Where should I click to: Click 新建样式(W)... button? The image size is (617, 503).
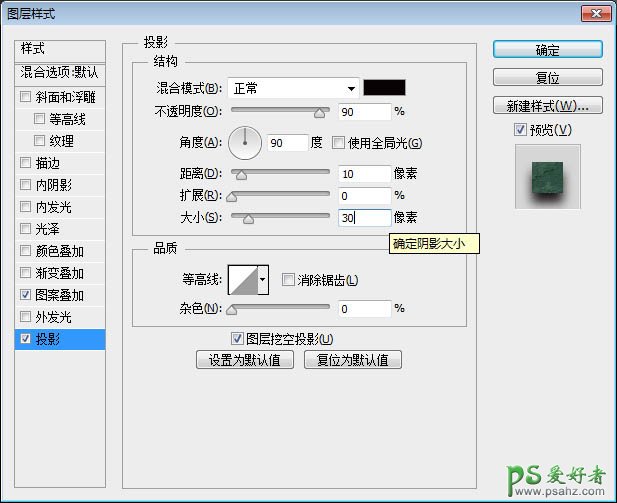(x=547, y=105)
